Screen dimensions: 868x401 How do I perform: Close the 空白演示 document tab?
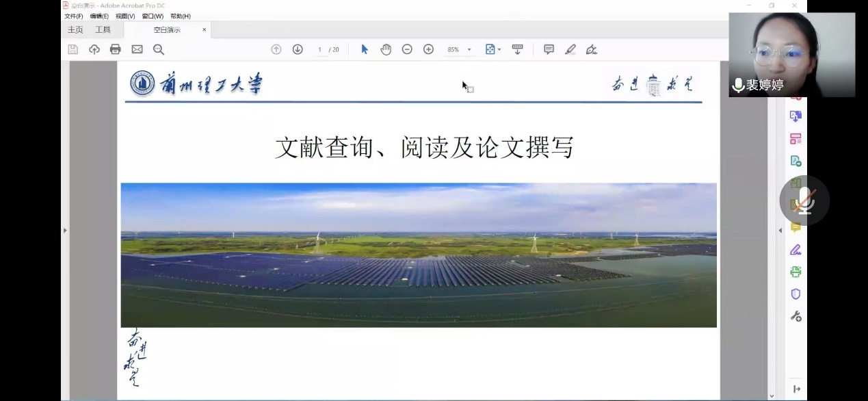[x=204, y=30]
